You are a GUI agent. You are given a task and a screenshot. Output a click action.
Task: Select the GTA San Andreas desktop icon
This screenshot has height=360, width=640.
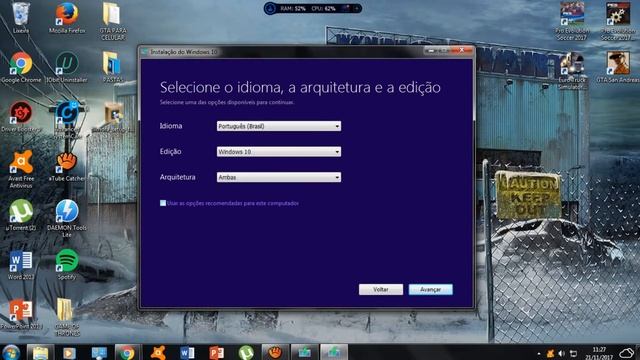click(618, 67)
